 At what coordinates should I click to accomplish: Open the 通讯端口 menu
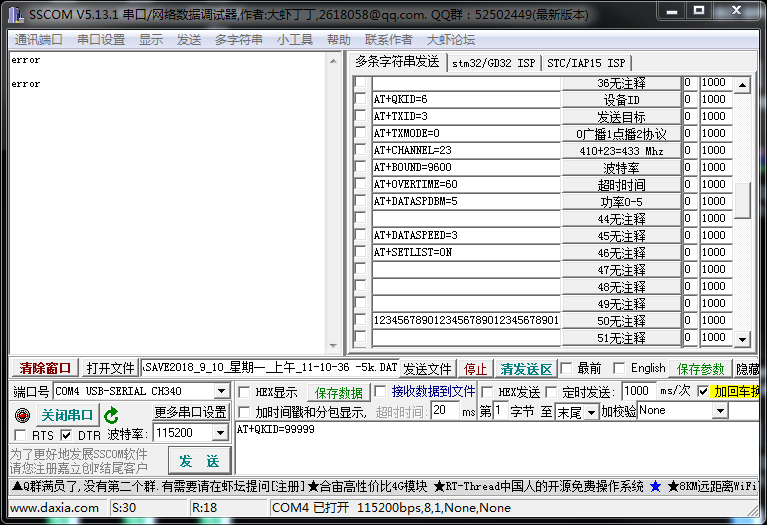coord(39,40)
